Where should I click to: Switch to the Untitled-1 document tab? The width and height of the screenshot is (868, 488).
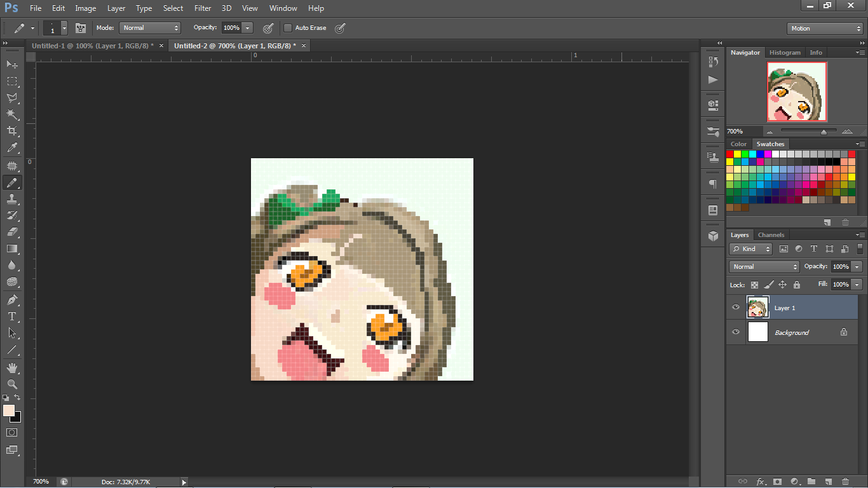coord(93,46)
